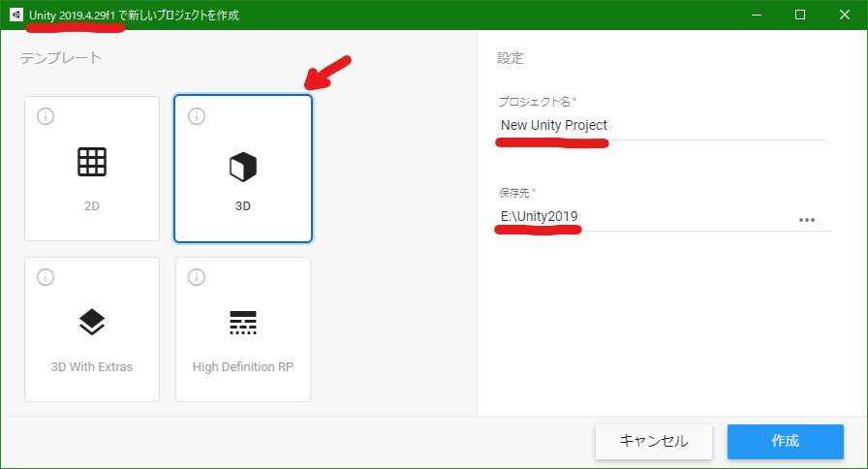
Task: Select the 2D template card
Action: (x=92, y=169)
